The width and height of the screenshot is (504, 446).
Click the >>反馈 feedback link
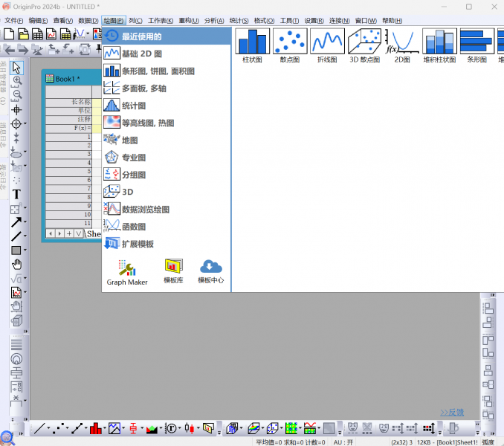coord(452,413)
